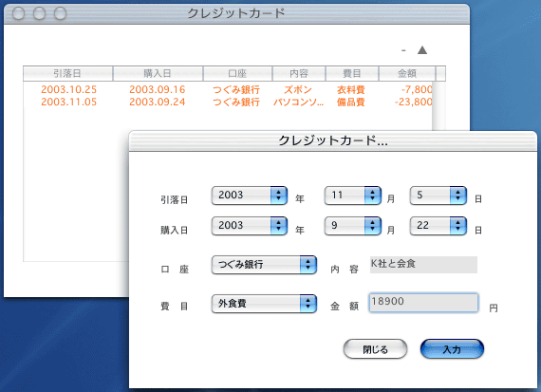Click the 金額 field containing 18900
541x392 pixels.
click(423, 302)
